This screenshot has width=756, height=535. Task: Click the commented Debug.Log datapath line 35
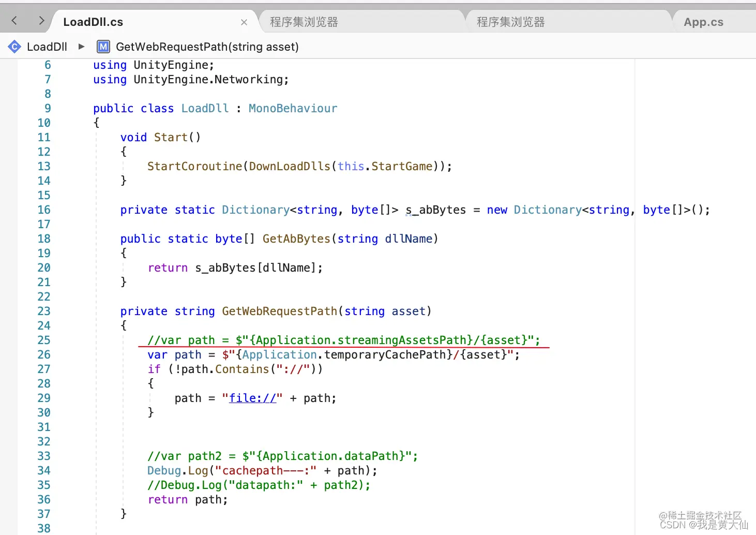coord(259,485)
